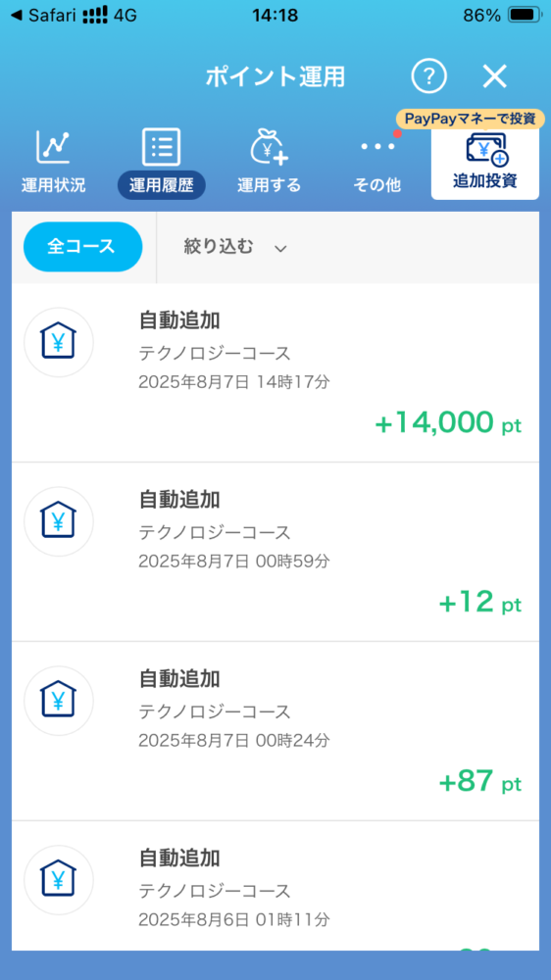Close ポイント運用 with the X icon
The image size is (551, 980).
[x=495, y=76]
